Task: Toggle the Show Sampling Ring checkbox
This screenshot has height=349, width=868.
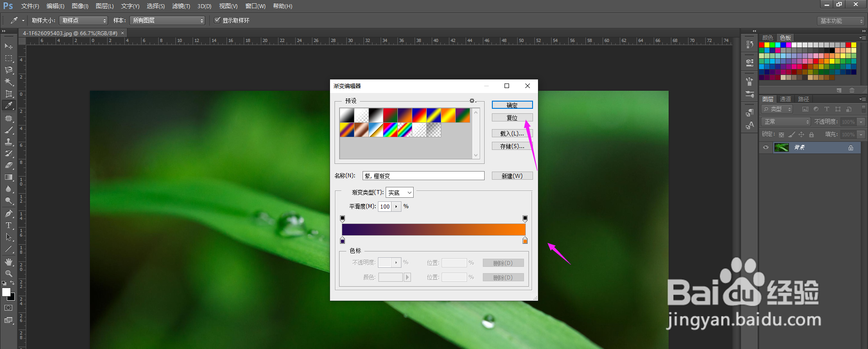Action: [217, 20]
